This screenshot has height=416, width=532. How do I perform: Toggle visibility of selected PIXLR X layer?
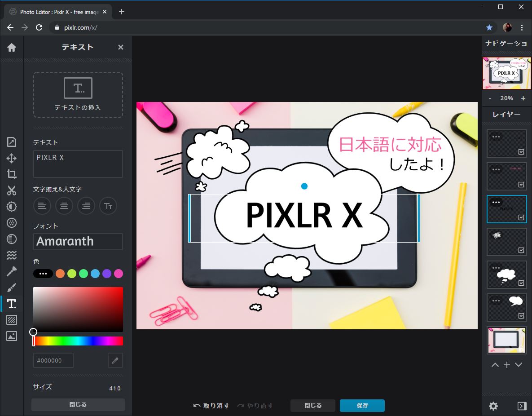pyautogui.click(x=521, y=217)
